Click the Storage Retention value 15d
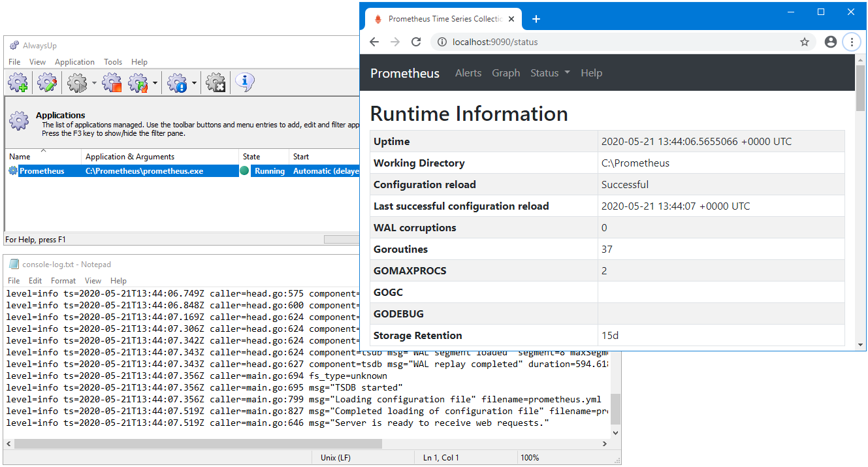Image resolution: width=868 pixels, height=467 pixels. point(610,336)
